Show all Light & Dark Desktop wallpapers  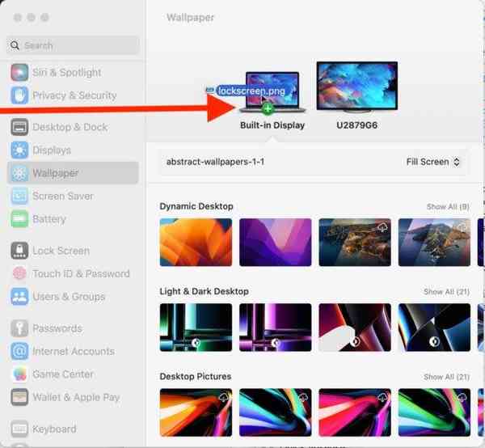pyautogui.click(x=446, y=292)
